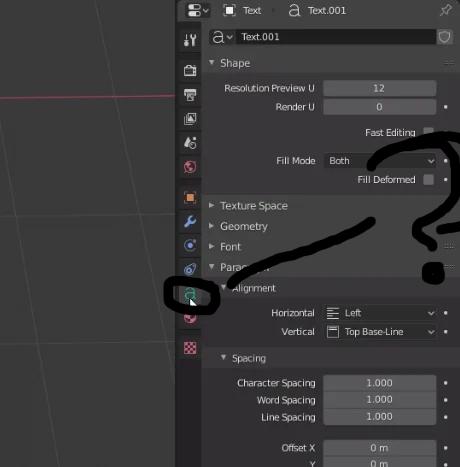Click the Offset X value field

[380, 448]
